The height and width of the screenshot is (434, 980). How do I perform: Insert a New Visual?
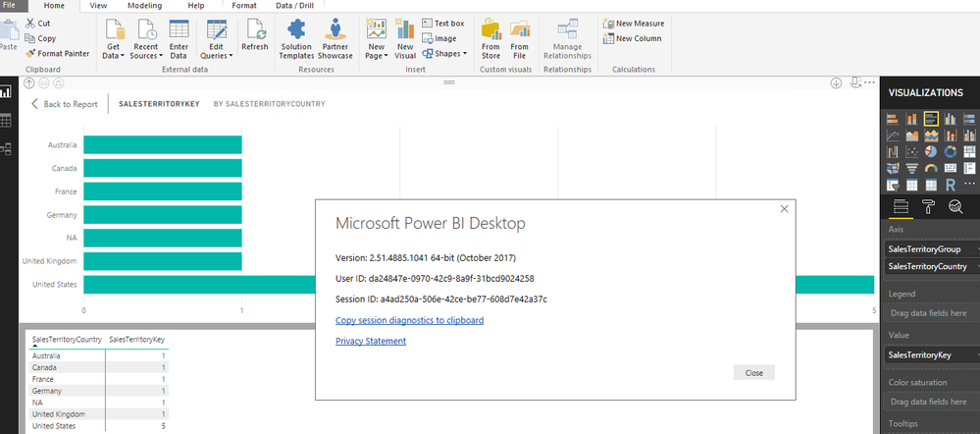405,39
